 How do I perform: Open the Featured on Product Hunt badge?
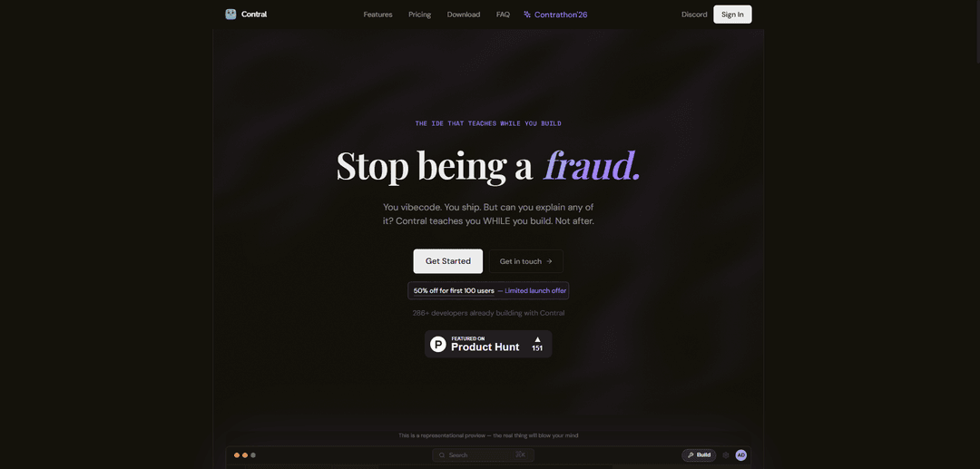pos(488,344)
